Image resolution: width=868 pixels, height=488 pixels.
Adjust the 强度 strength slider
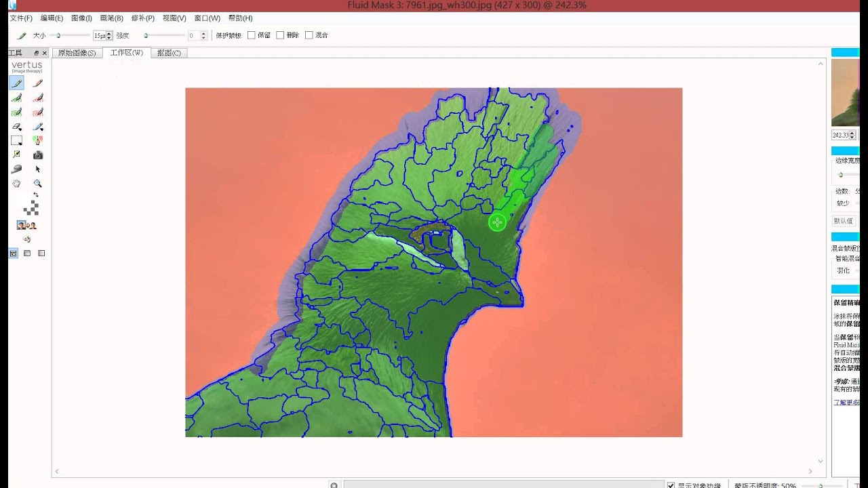click(164, 35)
